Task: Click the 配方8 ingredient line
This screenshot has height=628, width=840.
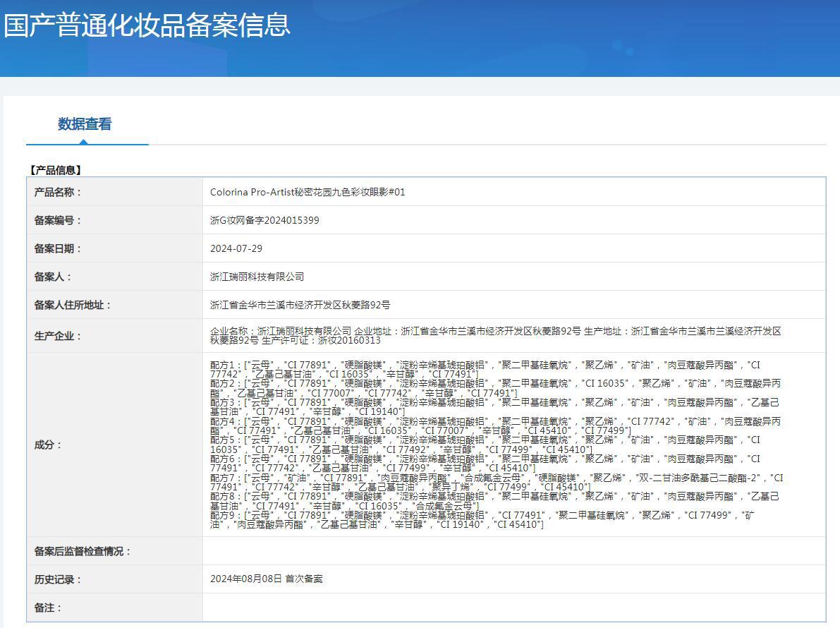Action: [494, 501]
